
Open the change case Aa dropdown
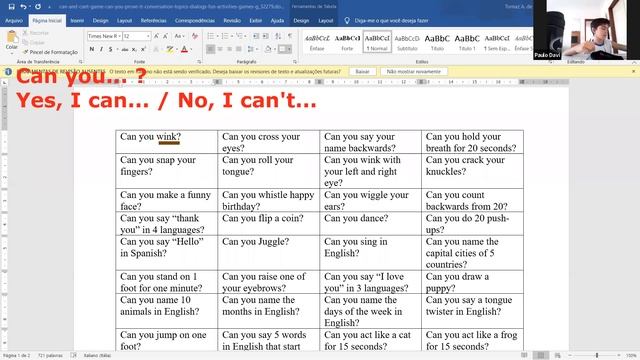179,36
